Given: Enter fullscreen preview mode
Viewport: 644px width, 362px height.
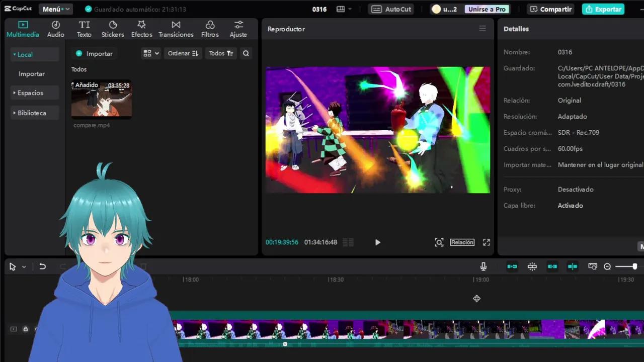Looking at the screenshot, I should point(487,242).
